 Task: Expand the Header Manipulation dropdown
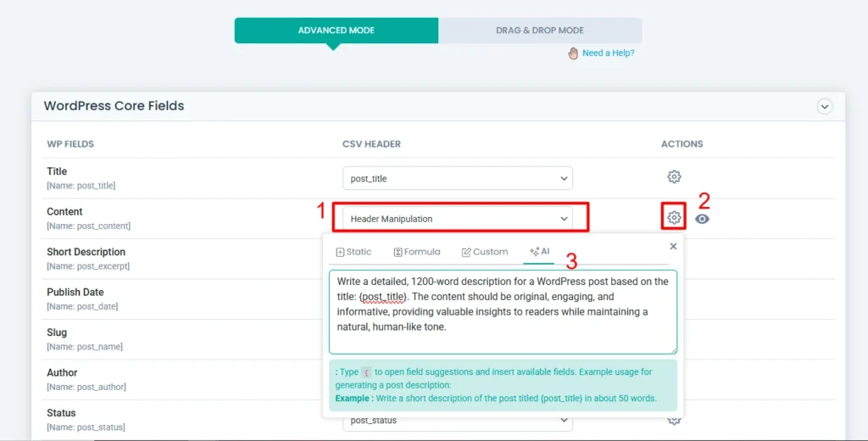(x=458, y=219)
